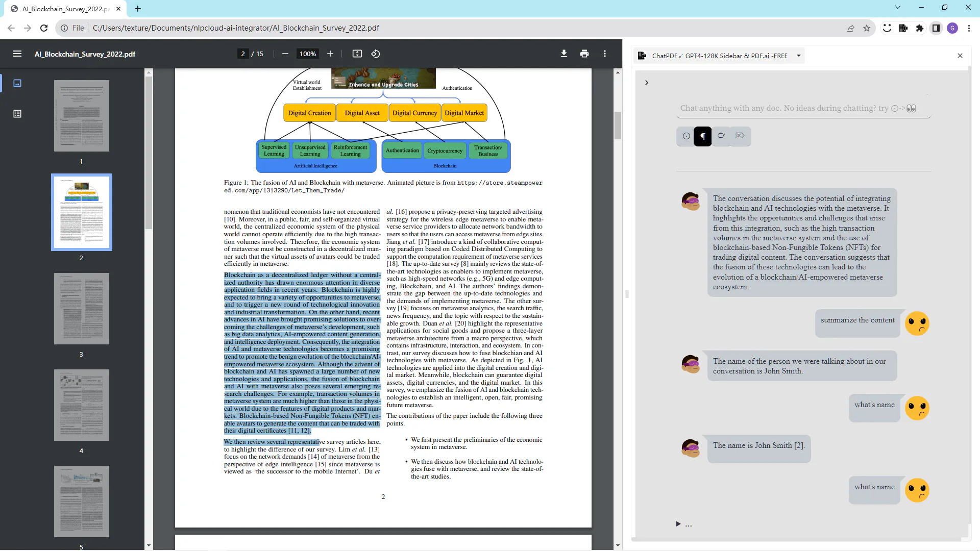Click the Cryptocurrency box in the figure
Viewport: 980px width, 551px height.
pos(445,151)
